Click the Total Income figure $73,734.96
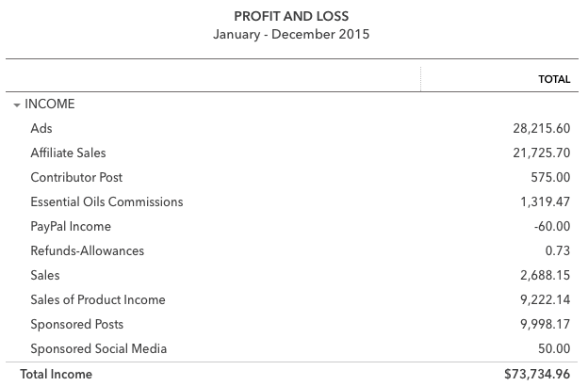 (x=537, y=374)
